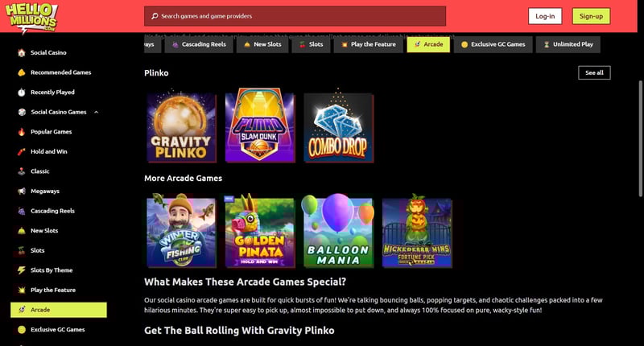
Task: Click the Log-in button
Action: pyautogui.click(x=545, y=16)
